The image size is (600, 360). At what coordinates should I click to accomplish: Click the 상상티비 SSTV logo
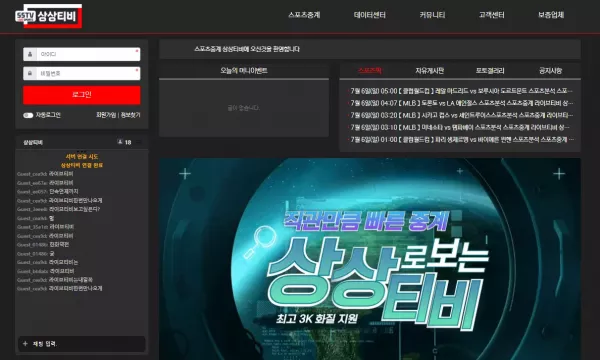49,16
